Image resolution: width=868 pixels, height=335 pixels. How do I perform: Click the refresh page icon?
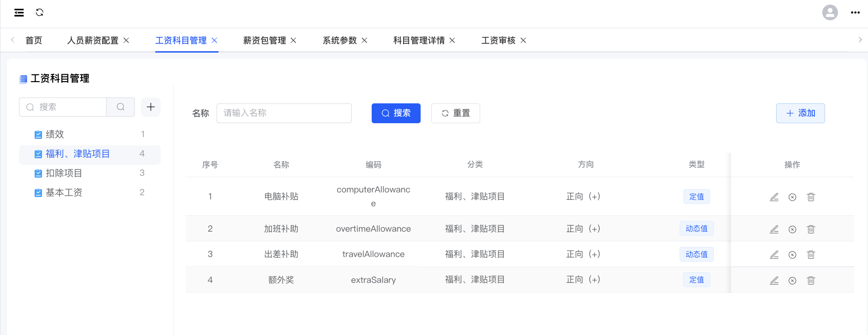(x=40, y=12)
